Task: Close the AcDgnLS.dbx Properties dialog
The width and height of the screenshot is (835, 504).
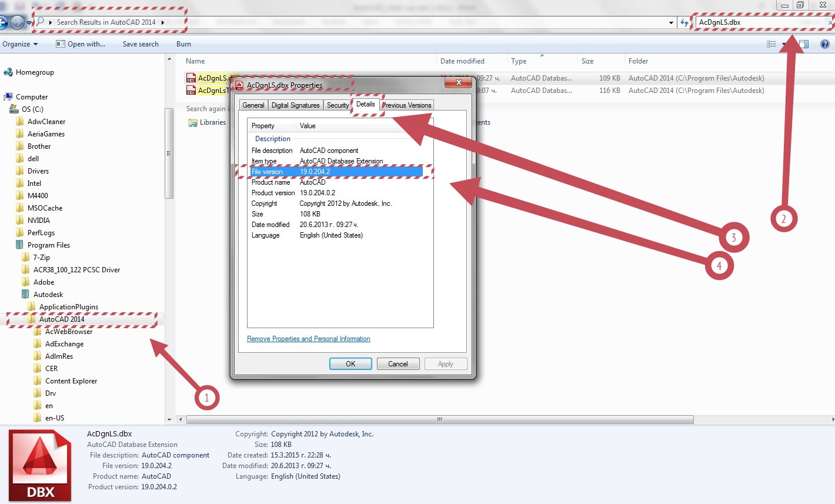Action: pyautogui.click(x=459, y=83)
